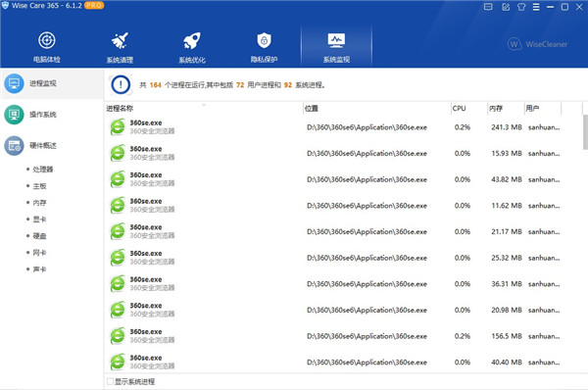
Task: Open the 系统清理 broom tab
Action: pos(120,47)
